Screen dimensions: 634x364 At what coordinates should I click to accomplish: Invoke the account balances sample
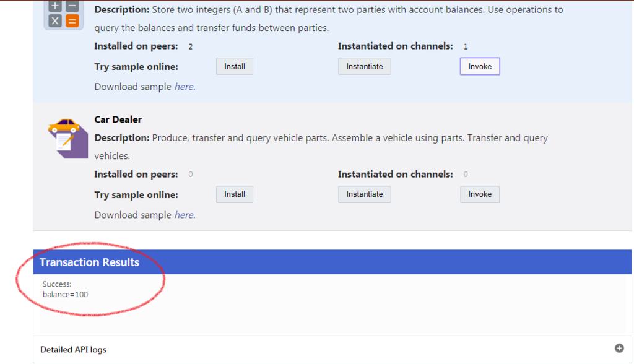(x=480, y=66)
